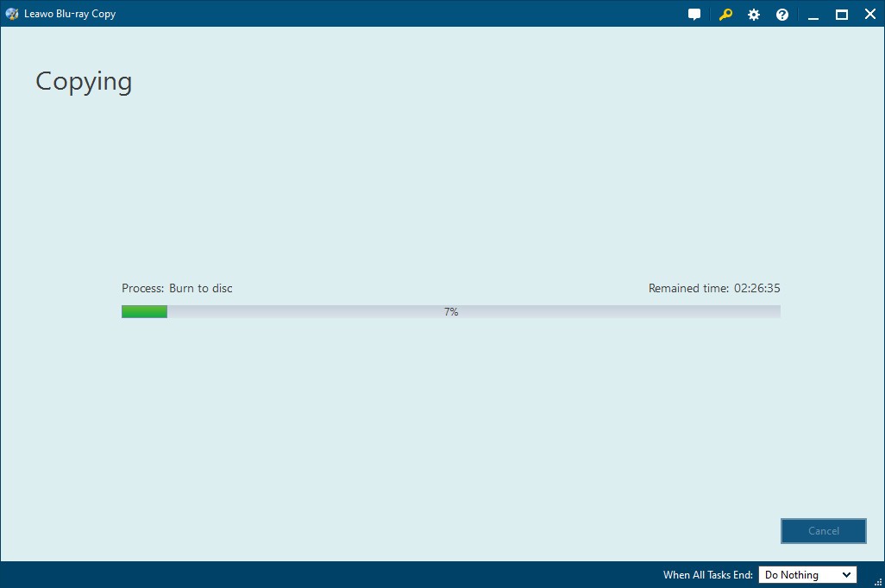This screenshot has width=885, height=588.
Task: Click the 7% progress label
Action: coord(451,311)
